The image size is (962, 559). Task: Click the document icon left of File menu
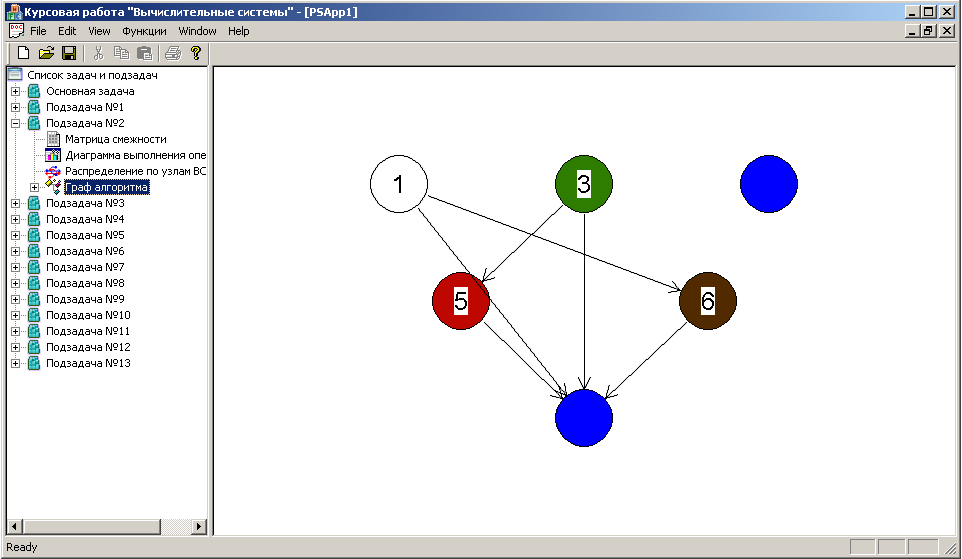pyautogui.click(x=16, y=31)
